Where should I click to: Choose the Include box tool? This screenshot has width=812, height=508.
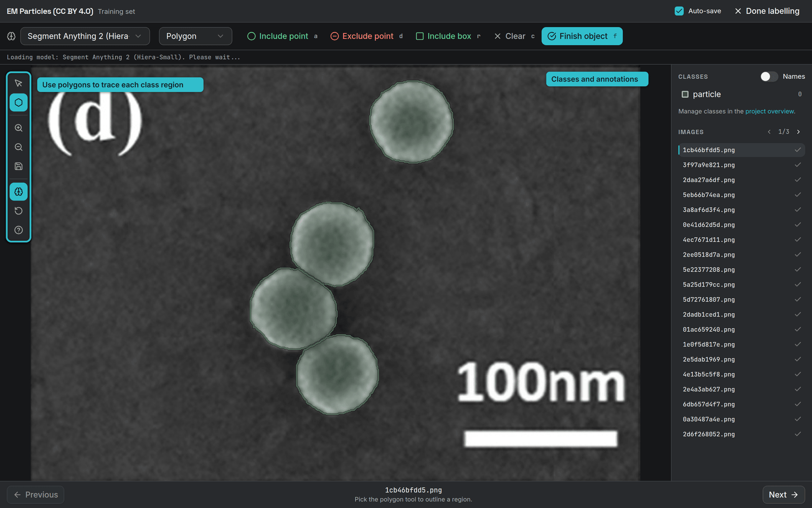[448, 36]
